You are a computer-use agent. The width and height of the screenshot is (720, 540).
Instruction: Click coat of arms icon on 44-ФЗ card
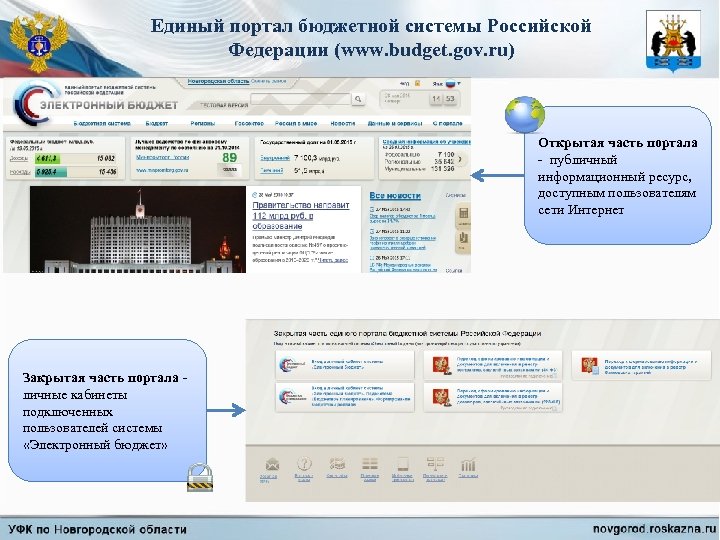pyautogui.click(x=442, y=365)
